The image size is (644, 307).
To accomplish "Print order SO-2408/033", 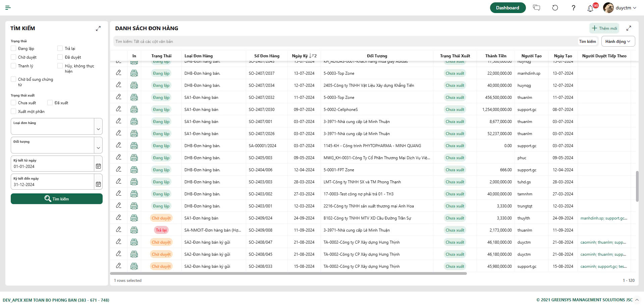I will click(x=134, y=266).
